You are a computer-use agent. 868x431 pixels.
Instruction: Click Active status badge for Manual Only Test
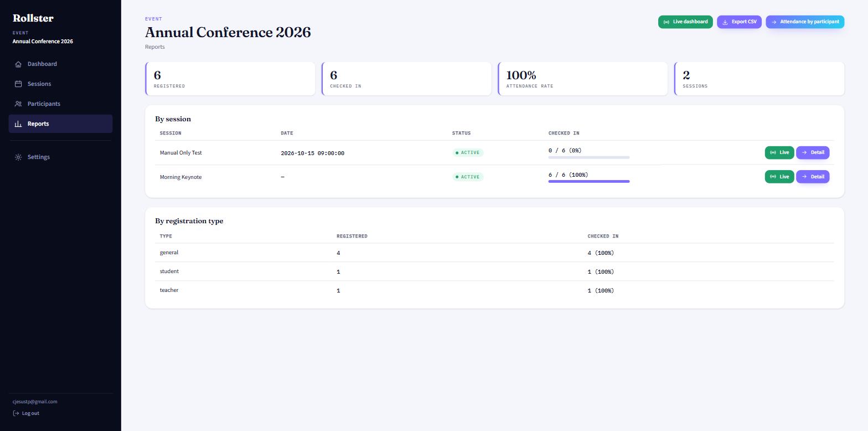pyautogui.click(x=468, y=152)
